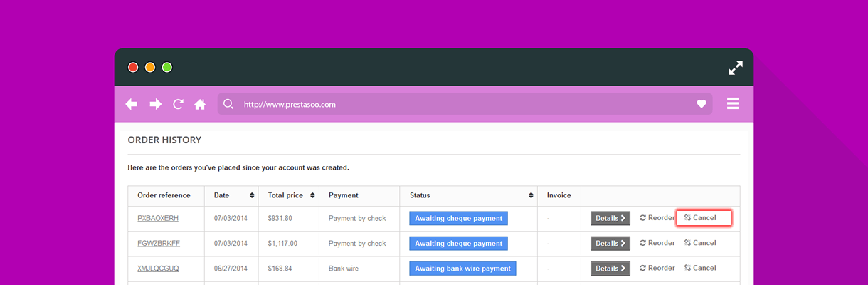Click the green window dot
The height and width of the screenshot is (285, 868).
167,68
